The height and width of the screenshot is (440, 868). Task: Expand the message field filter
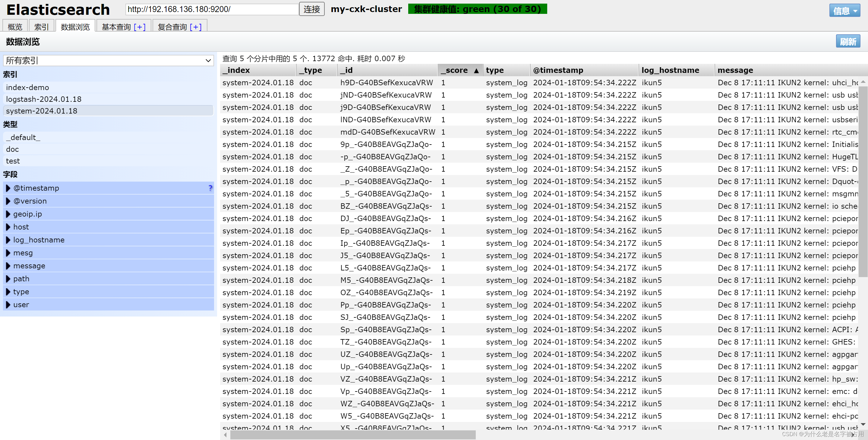click(x=8, y=266)
